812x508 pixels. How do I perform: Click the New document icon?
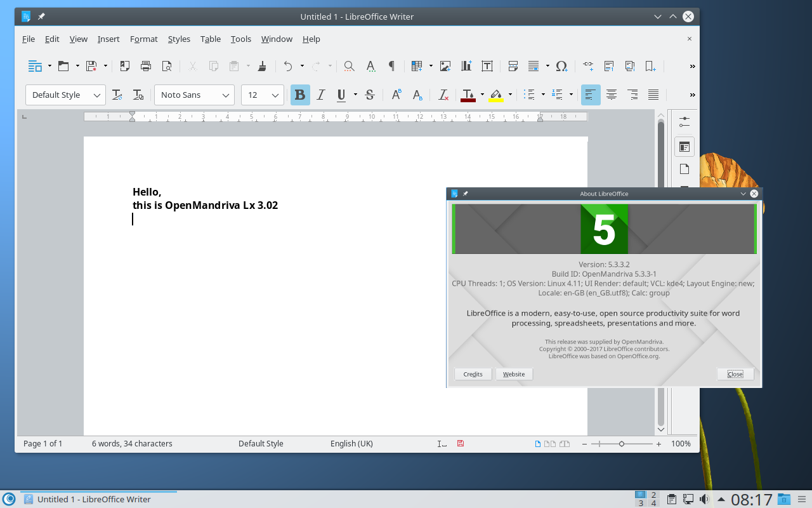point(35,65)
